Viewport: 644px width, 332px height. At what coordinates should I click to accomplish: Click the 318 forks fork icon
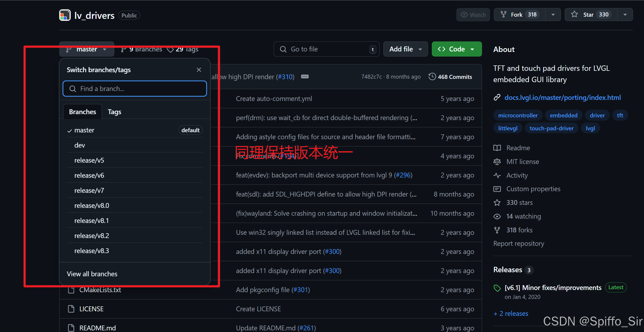[497, 230]
